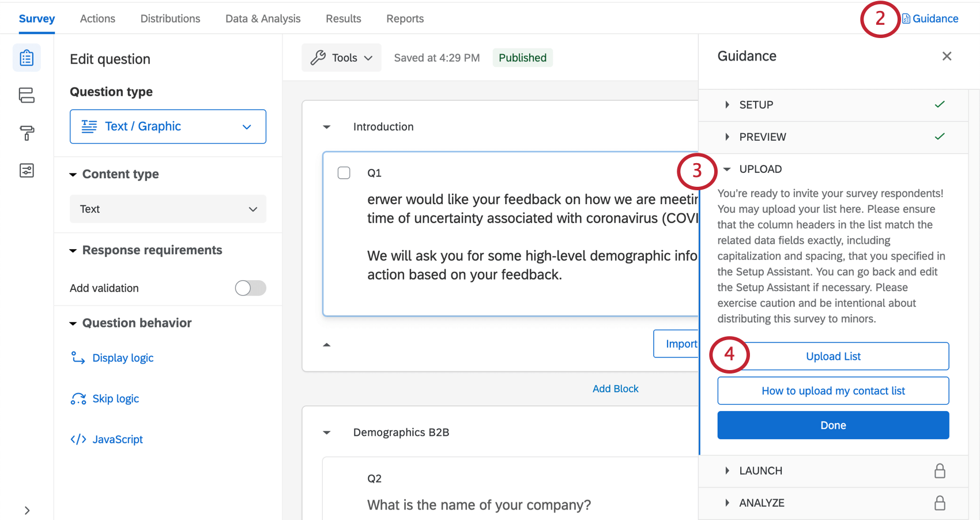The height and width of the screenshot is (520, 980).
Task: Select the Q1 question checkbox
Action: click(x=344, y=172)
